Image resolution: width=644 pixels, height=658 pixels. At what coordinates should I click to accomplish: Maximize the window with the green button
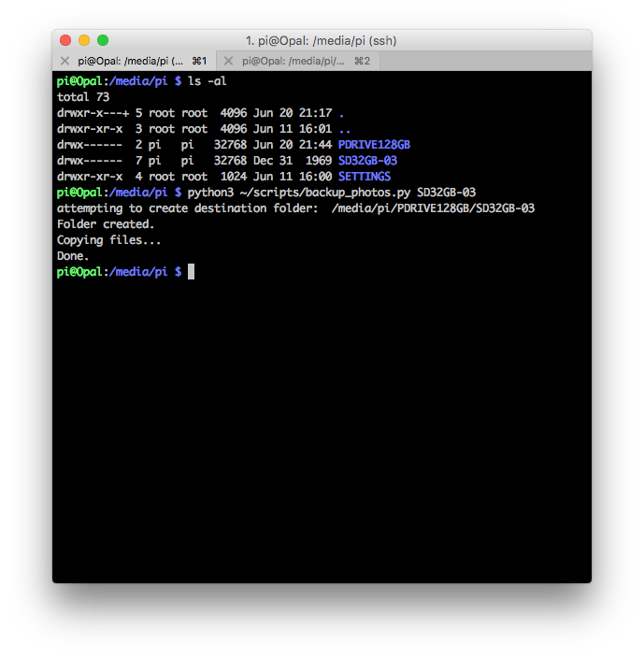[103, 40]
